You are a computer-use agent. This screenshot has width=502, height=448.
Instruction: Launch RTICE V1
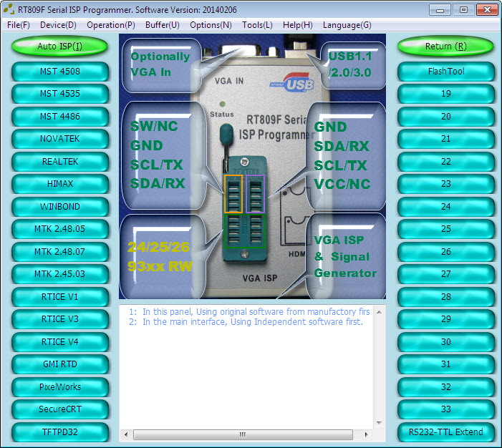click(60, 297)
